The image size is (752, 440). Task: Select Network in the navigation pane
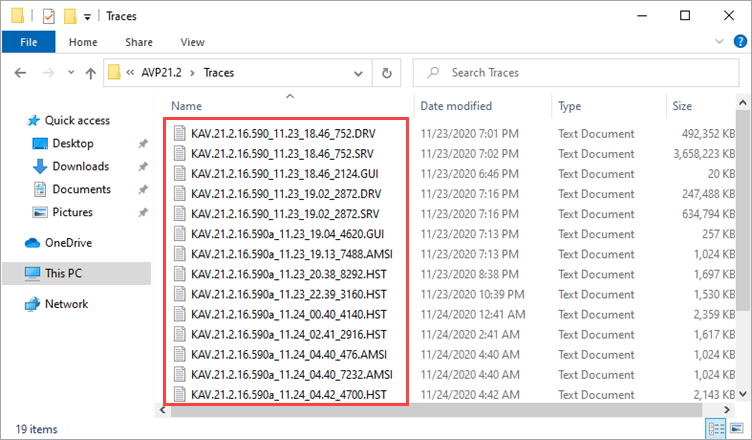[66, 304]
